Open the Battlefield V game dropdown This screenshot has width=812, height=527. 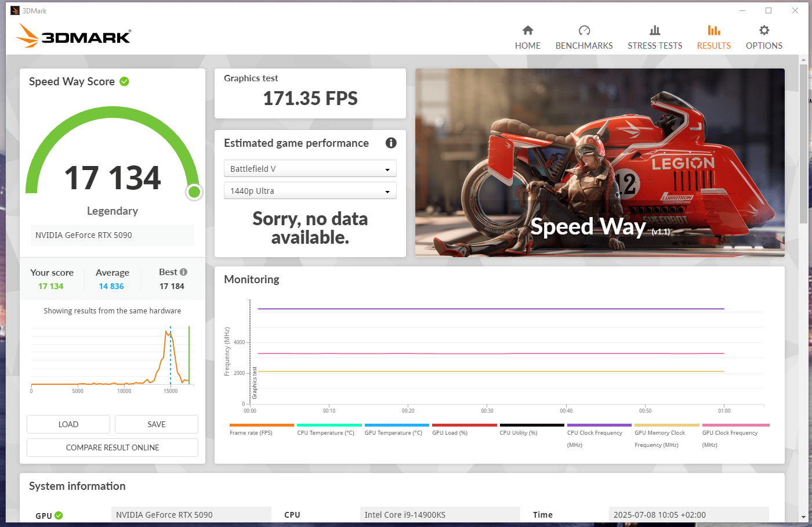coord(310,168)
